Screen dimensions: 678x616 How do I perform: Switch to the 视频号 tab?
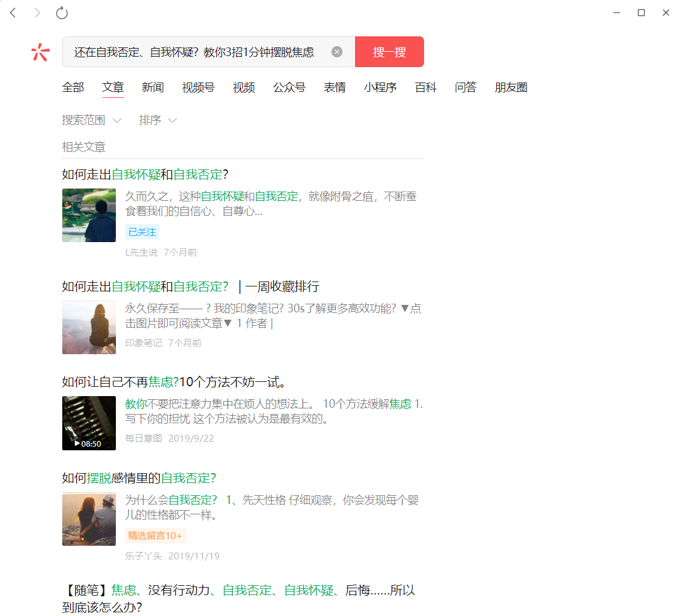pos(198,87)
